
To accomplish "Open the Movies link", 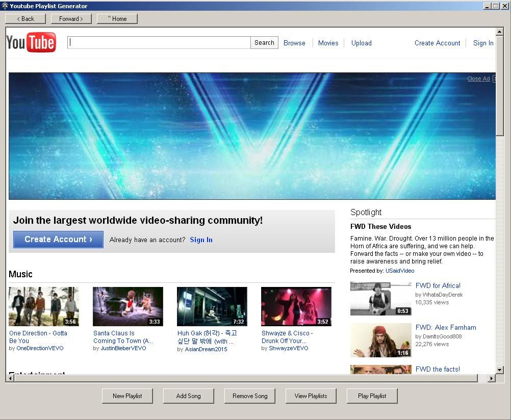I will point(328,43).
